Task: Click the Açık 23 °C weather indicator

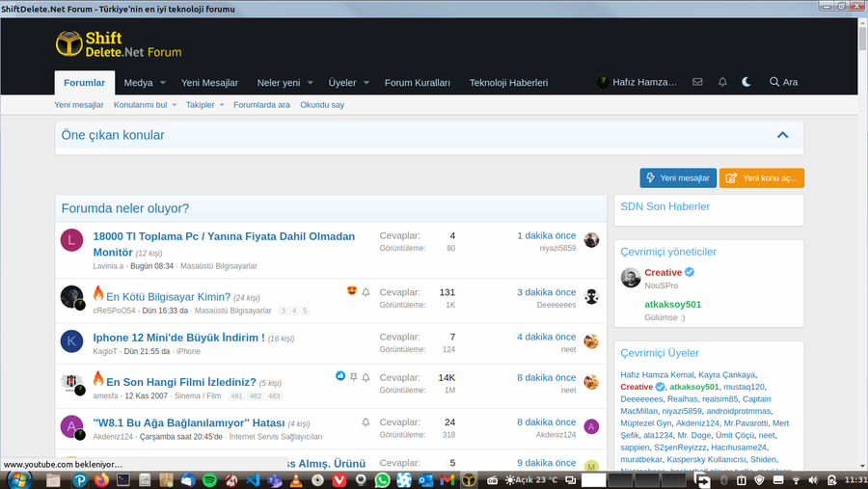Action: [531, 480]
